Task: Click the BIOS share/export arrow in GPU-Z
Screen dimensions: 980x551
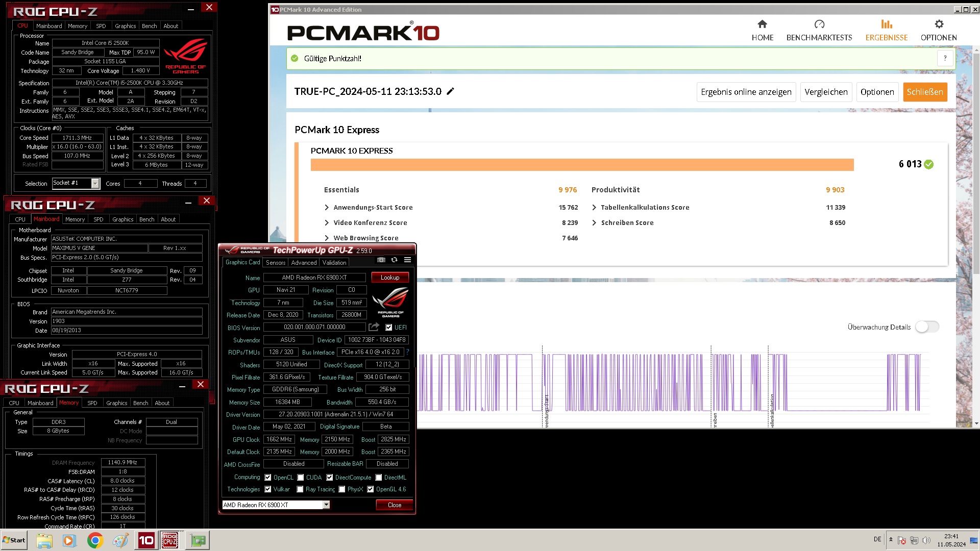Action: pyautogui.click(x=374, y=327)
